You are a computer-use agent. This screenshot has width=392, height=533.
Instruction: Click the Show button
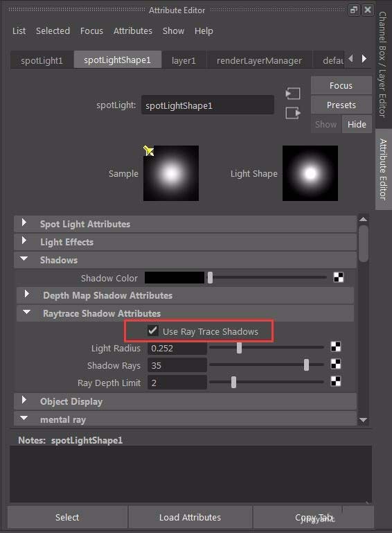(x=326, y=124)
